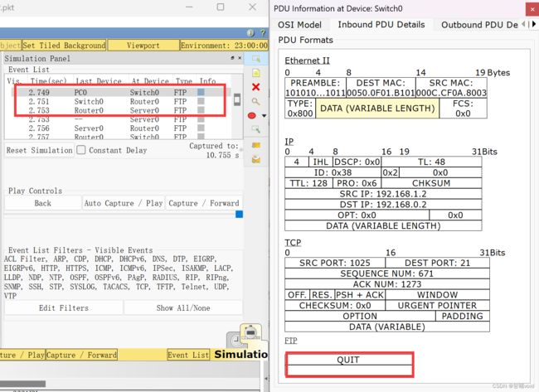Click Info swatch of 2.751 event
The height and width of the screenshot is (392, 539).
(202, 101)
